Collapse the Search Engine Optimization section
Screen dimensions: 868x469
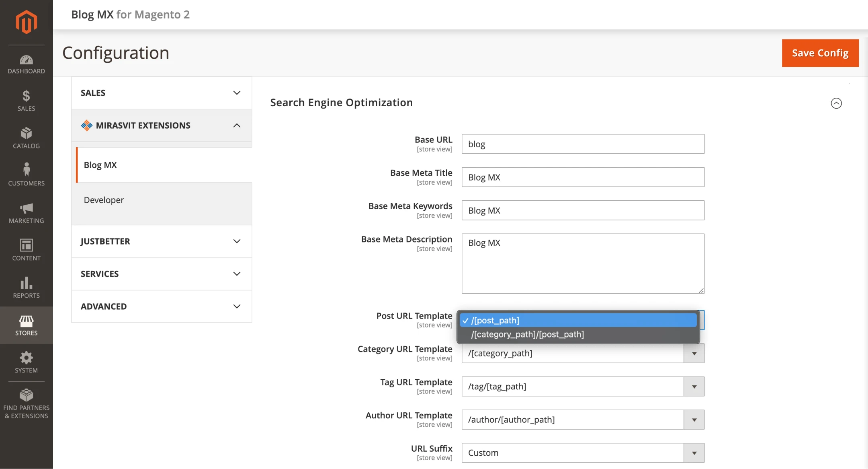(836, 103)
